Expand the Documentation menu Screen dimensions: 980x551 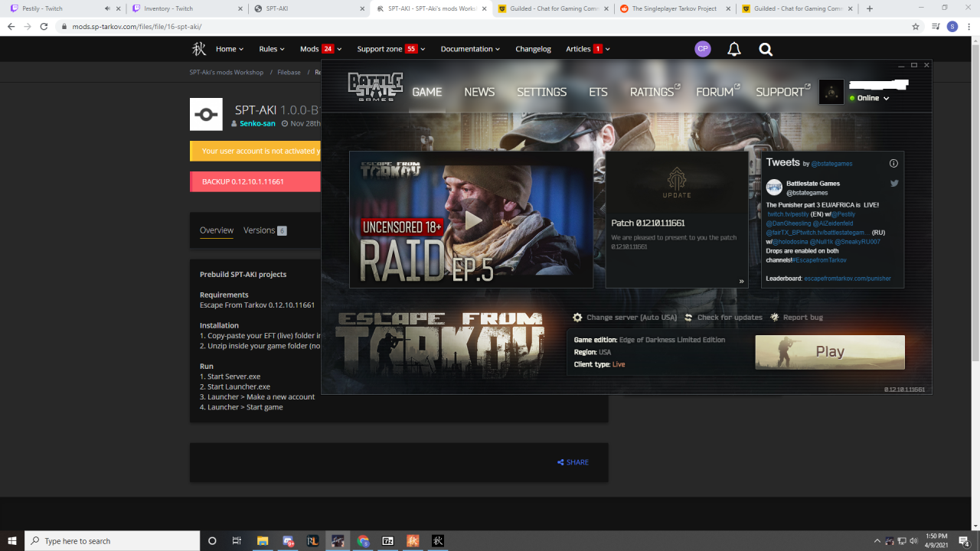pos(470,49)
